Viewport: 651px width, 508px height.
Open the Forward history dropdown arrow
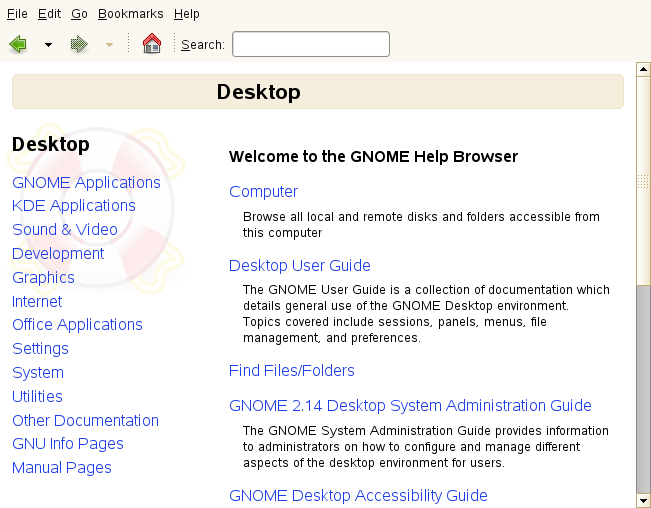coord(109,45)
